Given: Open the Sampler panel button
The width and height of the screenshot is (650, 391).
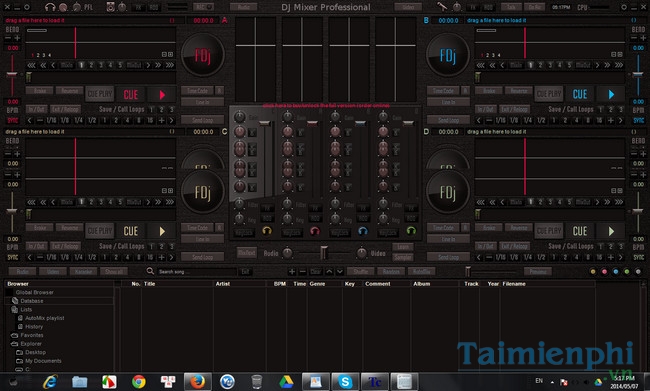Looking at the screenshot, I should (403, 257).
